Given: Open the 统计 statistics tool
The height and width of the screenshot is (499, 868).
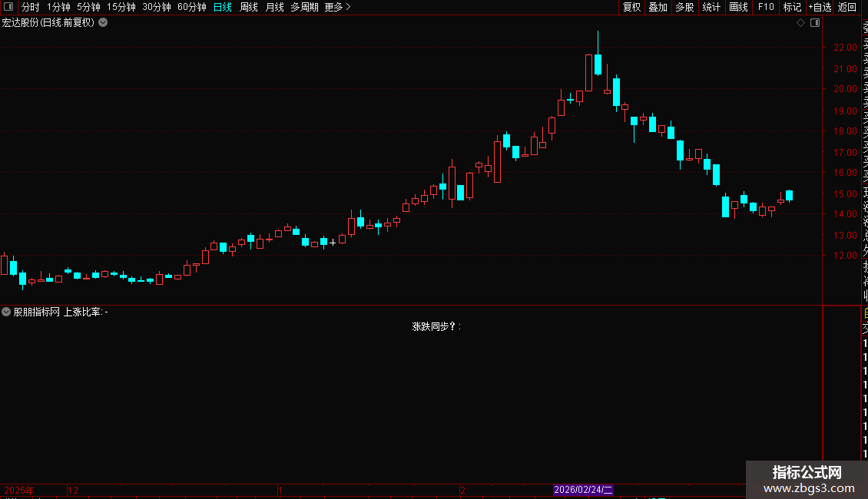Looking at the screenshot, I should [x=711, y=7].
